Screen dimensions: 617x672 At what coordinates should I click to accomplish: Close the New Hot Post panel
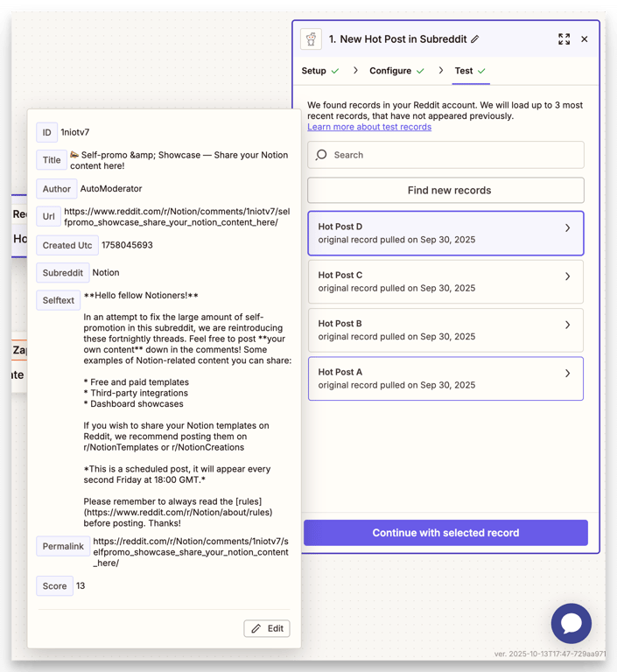[x=585, y=39]
